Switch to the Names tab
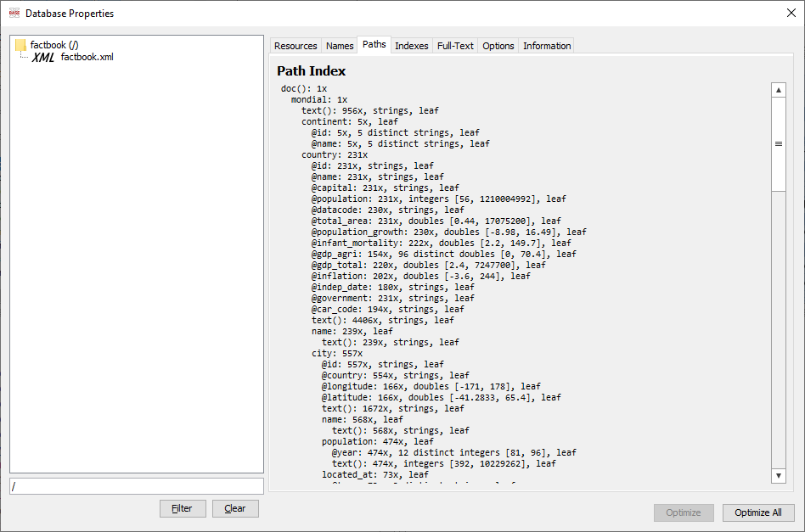The height and width of the screenshot is (532, 805). (340, 46)
